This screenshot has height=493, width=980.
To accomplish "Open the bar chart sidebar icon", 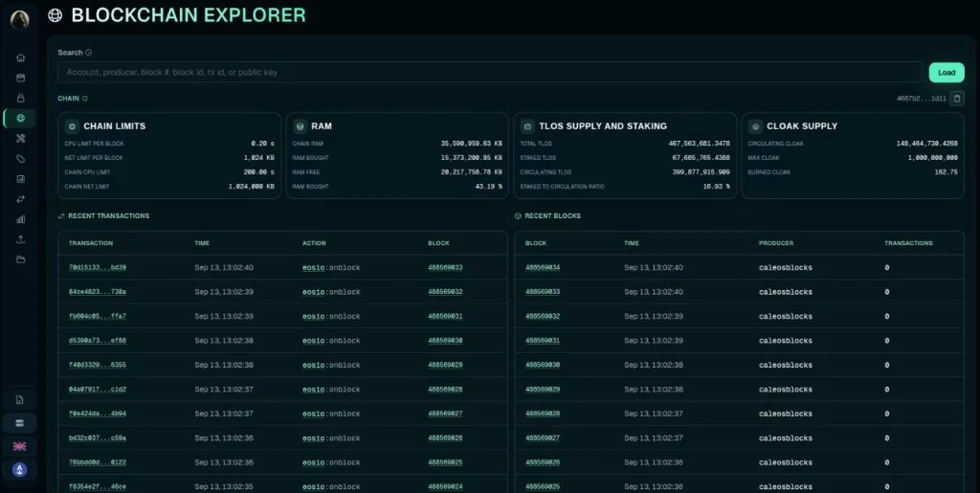I will pyautogui.click(x=21, y=219).
